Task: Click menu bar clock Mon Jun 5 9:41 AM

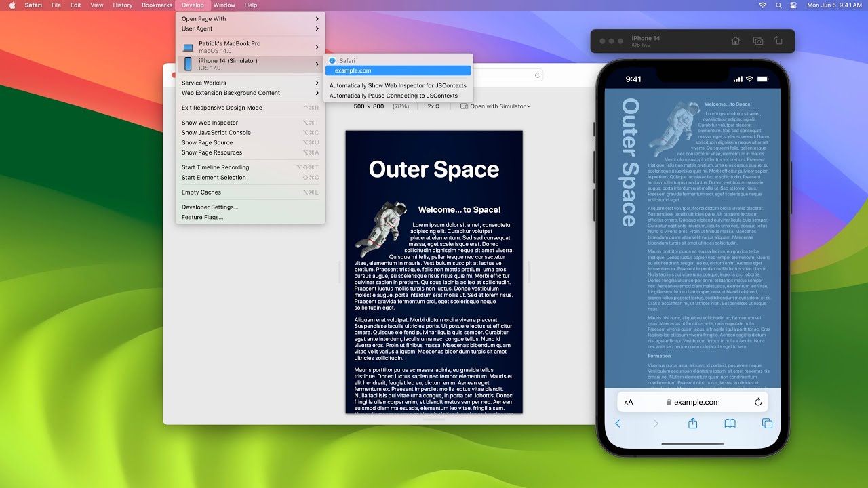Action: [x=834, y=5]
